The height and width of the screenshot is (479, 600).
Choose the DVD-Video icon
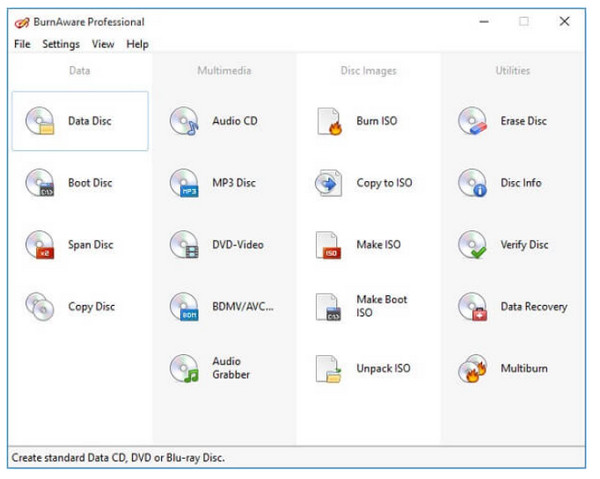(184, 245)
